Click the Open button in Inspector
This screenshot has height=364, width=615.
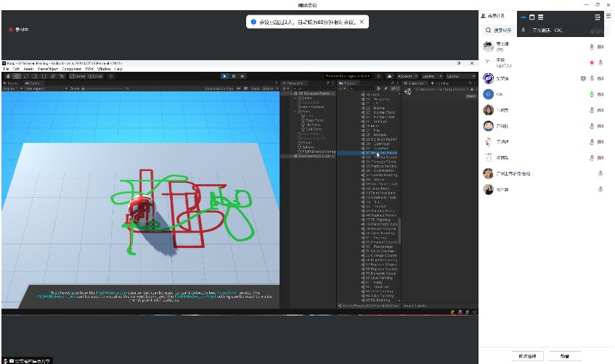pyautogui.click(x=471, y=95)
